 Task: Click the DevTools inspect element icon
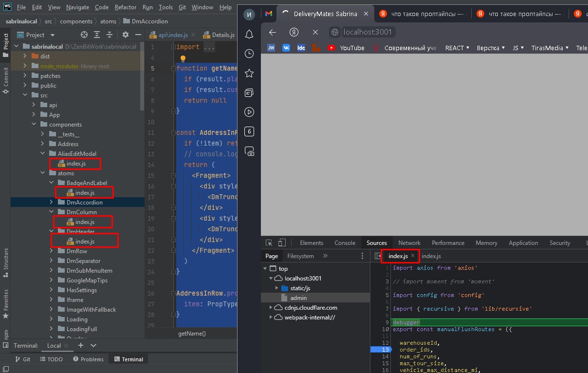[x=269, y=242]
